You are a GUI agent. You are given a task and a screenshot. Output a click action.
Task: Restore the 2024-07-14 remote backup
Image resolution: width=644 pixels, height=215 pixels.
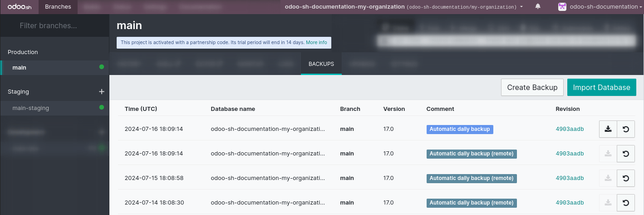pyautogui.click(x=626, y=203)
